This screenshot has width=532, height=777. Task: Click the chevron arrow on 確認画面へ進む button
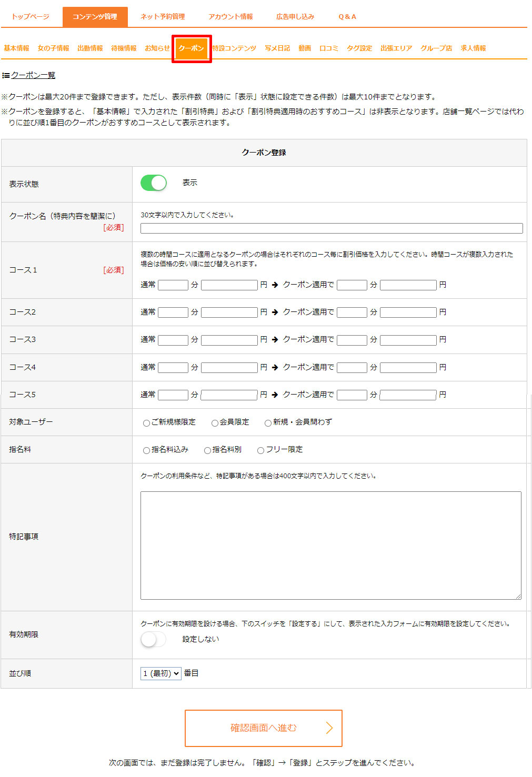point(329,728)
